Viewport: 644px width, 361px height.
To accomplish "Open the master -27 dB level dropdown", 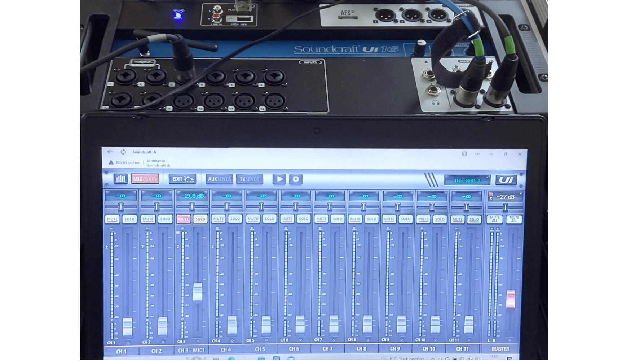I will tap(506, 197).
